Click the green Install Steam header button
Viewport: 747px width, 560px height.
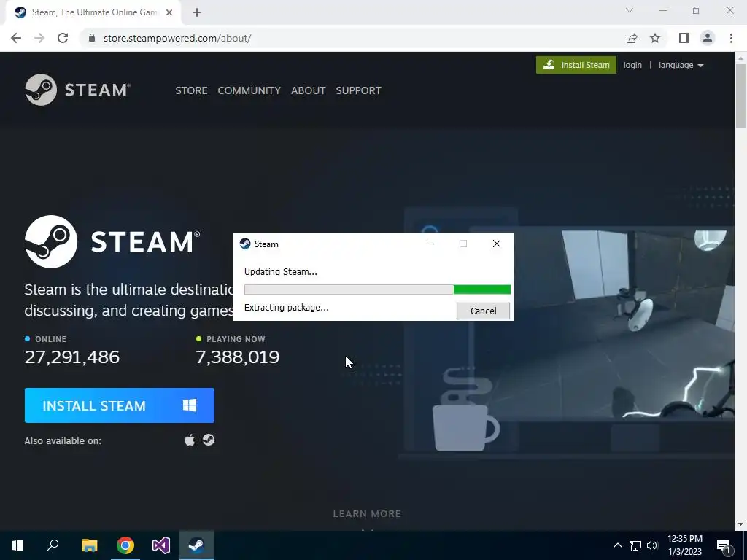tap(576, 65)
